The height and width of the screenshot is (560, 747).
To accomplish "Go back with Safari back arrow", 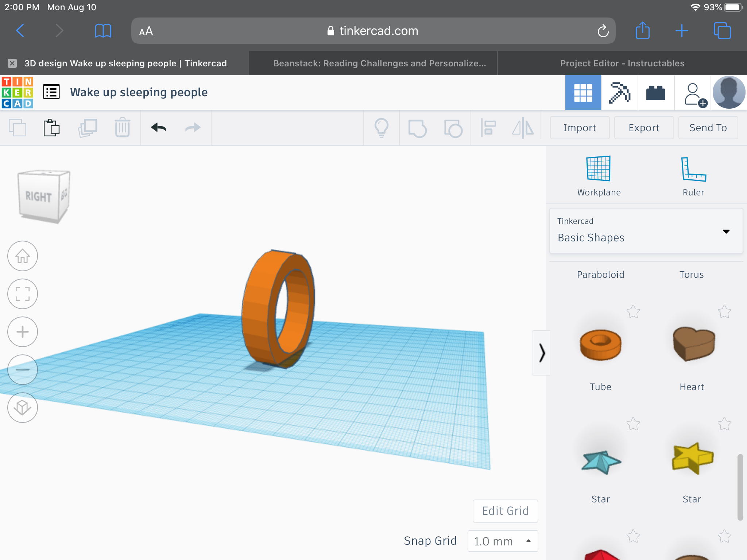I will click(20, 31).
